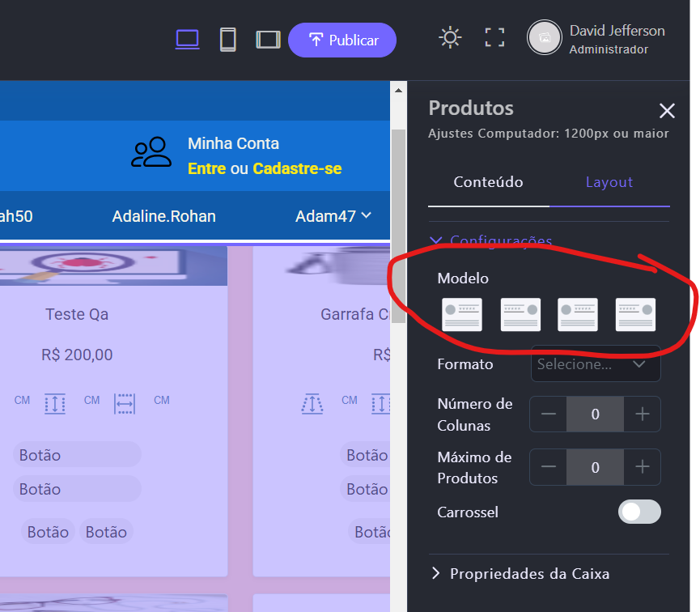Viewport: 700px width, 612px height.
Task: Enter fullscreen mode
Action: click(x=494, y=37)
